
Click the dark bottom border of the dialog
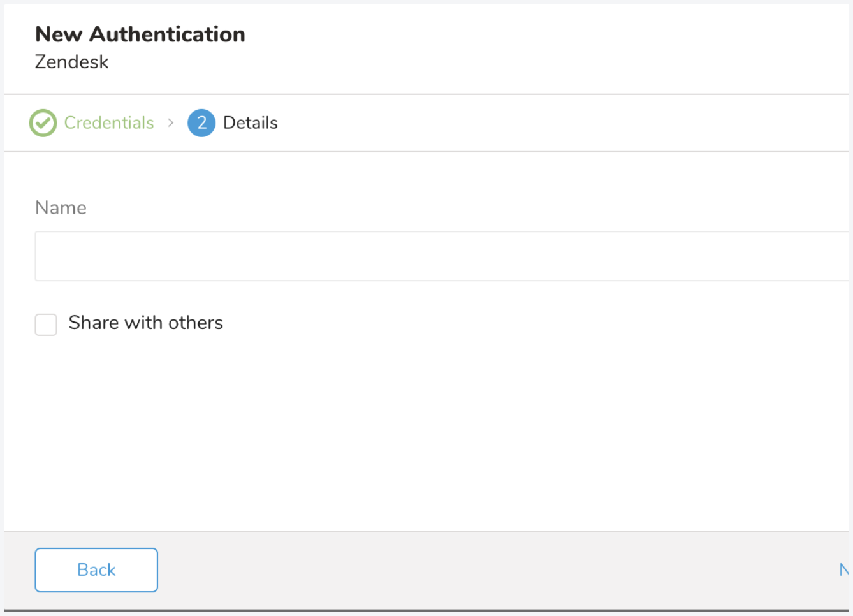[426, 611]
